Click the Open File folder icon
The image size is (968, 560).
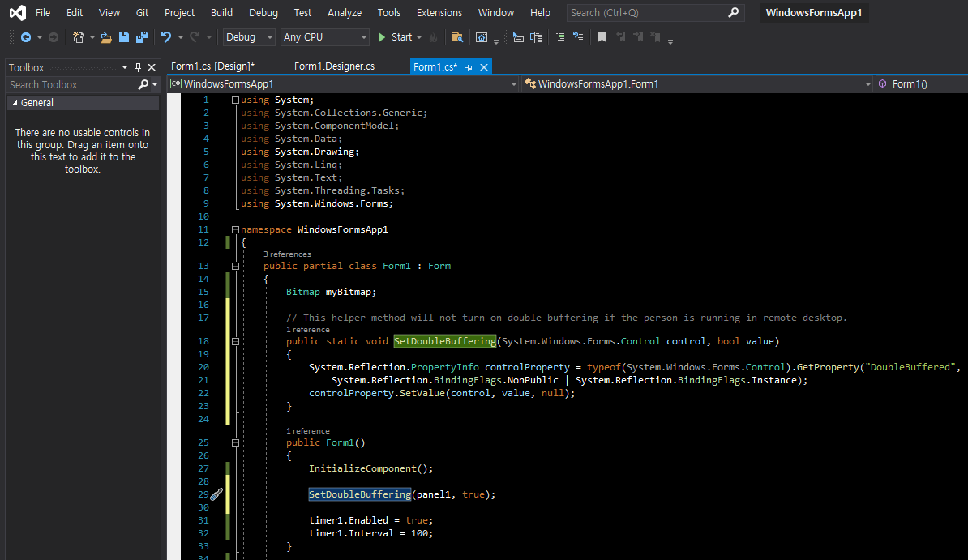click(106, 37)
